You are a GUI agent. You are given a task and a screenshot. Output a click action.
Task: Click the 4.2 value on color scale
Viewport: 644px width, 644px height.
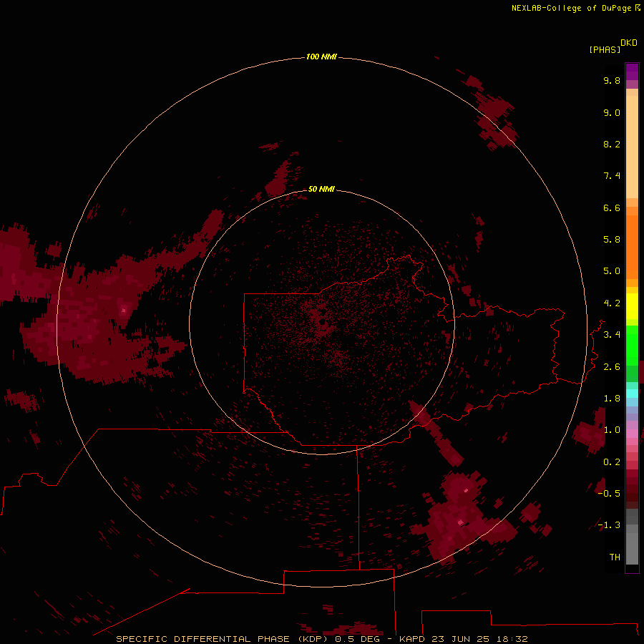coord(612,303)
